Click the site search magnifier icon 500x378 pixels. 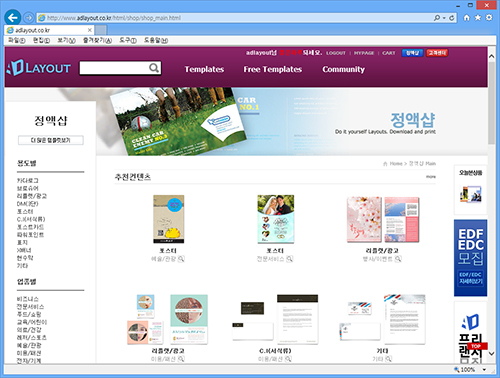pyautogui.click(x=154, y=68)
